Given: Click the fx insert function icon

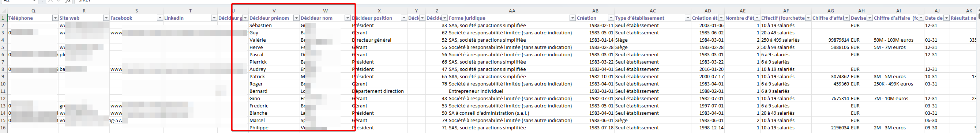Looking at the screenshot, I should 68,1.
